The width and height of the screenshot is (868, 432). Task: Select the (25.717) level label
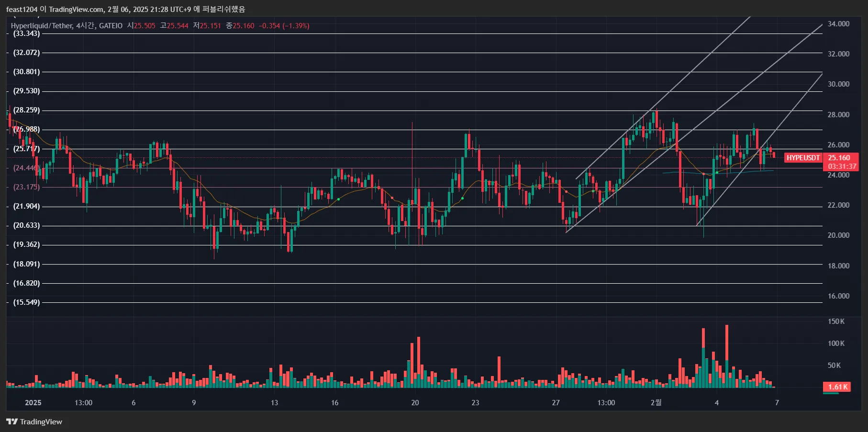(26, 149)
